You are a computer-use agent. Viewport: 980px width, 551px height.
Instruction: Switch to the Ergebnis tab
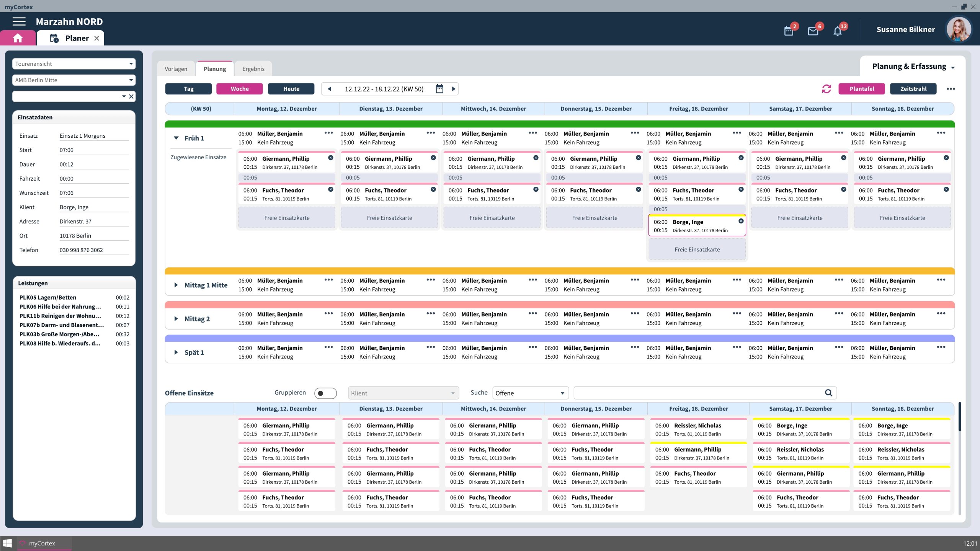tap(253, 69)
